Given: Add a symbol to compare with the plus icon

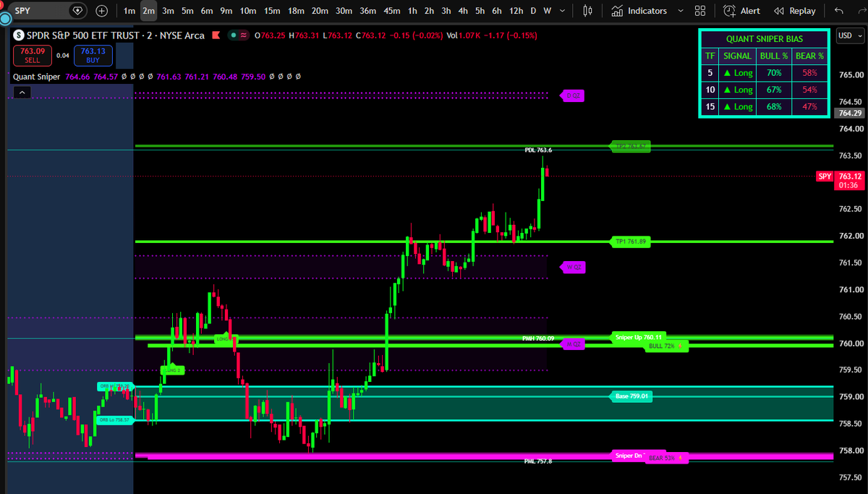Looking at the screenshot, I should click(x=101, y=11).
